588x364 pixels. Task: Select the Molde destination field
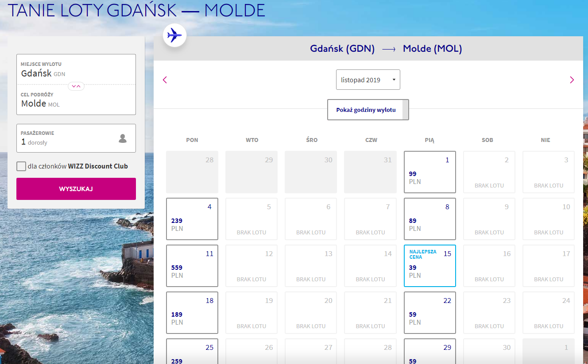click(76, 100)
